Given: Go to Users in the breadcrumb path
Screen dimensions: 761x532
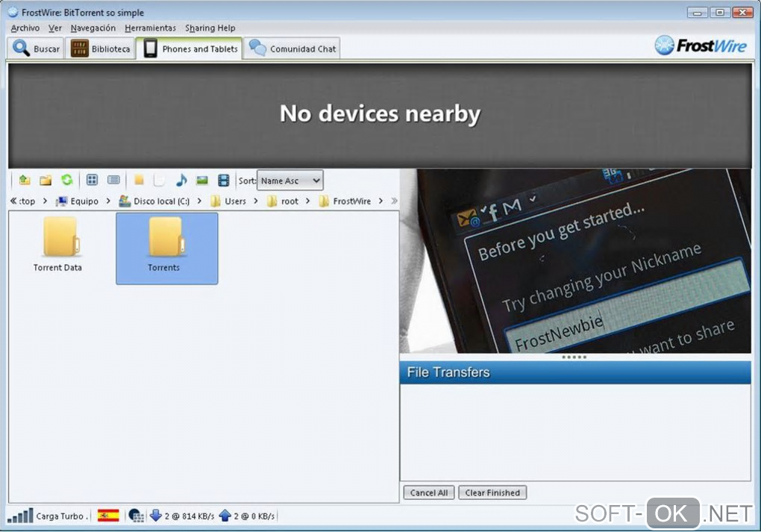Looking at the screenshot, I should tap(228, 201).
